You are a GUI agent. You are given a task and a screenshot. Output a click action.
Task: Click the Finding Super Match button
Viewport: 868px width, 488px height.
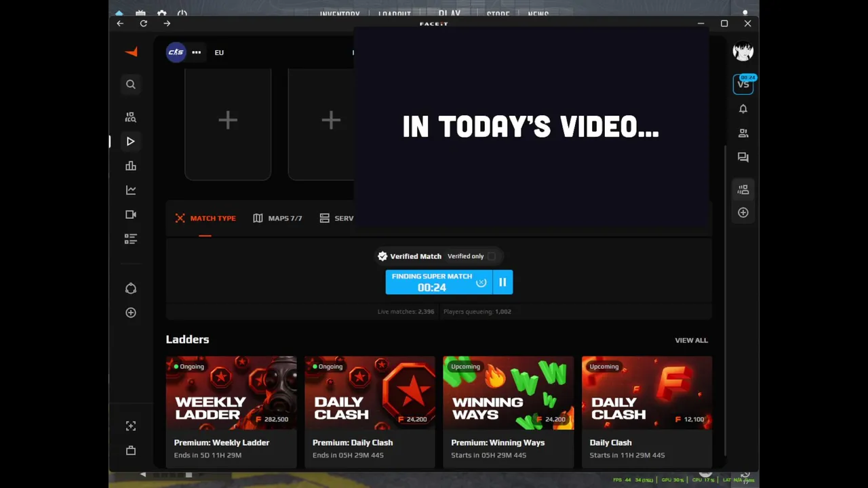(x=439, y=282)
